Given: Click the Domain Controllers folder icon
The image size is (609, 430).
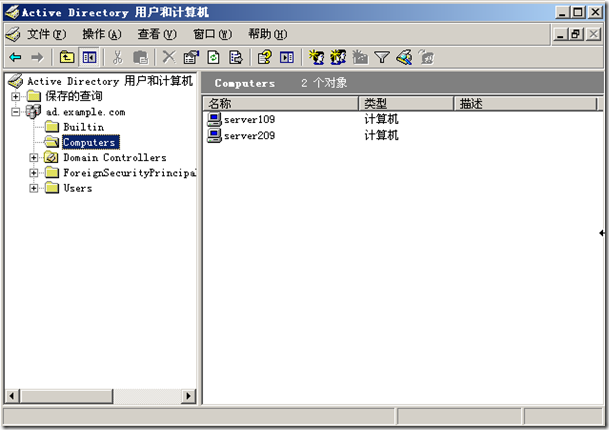Looking at the screenshot, I should tap(51, 157).
